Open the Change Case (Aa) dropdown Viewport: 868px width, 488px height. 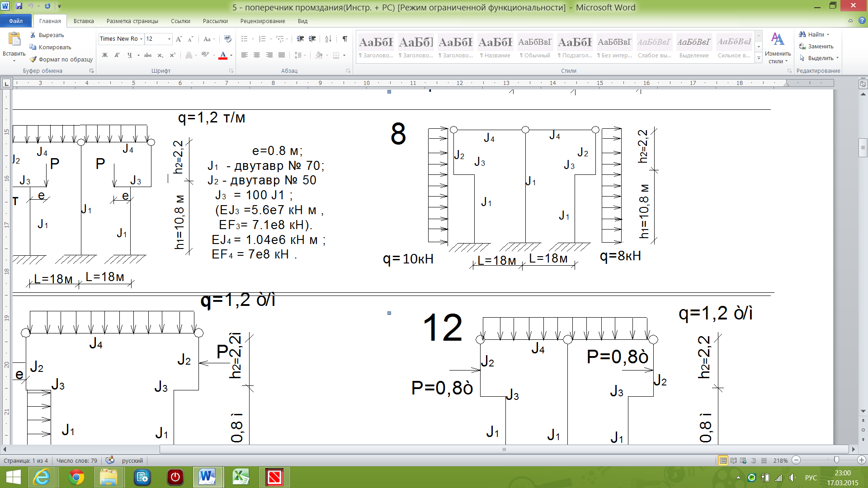tap(208, 39)
